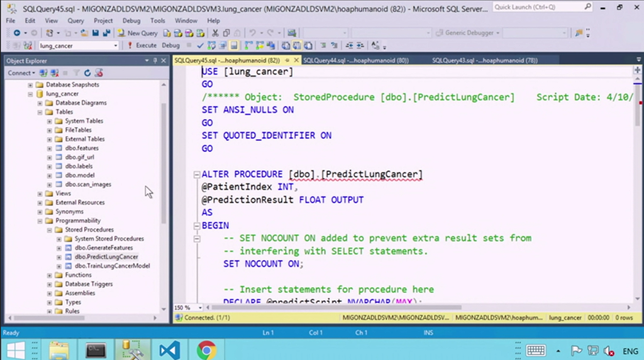Cut selection using the scissors icon
Viewport: 644px width, 360px height.
tap(215, 33)
